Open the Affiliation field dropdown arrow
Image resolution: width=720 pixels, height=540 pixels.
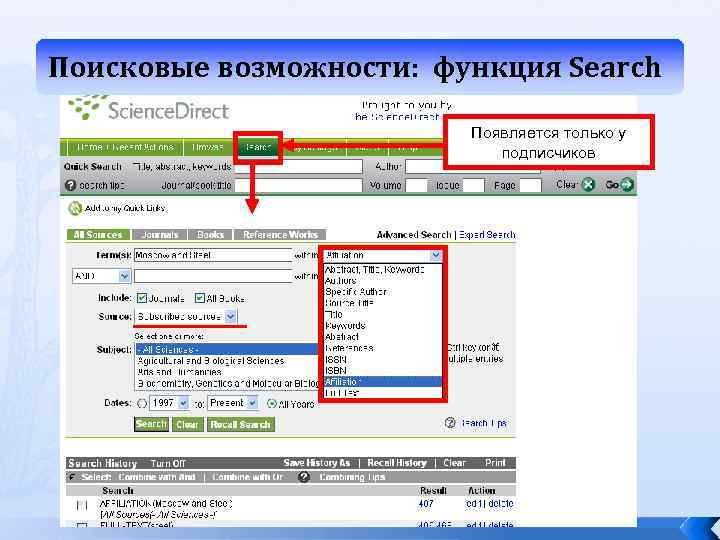(435, 255)
